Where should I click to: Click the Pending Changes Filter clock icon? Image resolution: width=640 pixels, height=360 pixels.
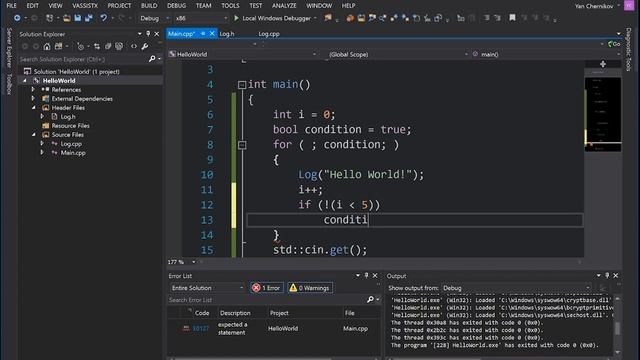[x=80, y=47]
